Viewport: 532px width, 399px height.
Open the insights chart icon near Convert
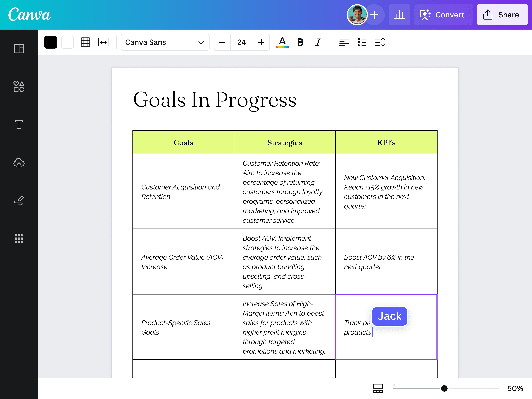400,15
